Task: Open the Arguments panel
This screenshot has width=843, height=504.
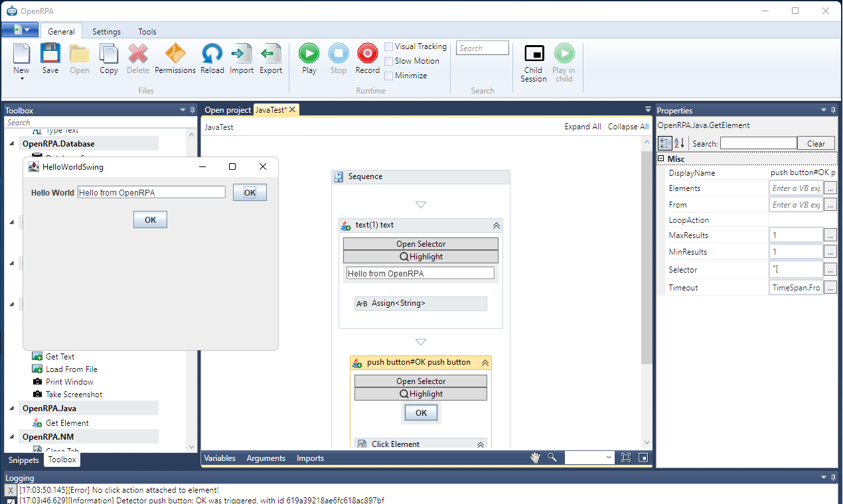Action: pyautogui.click(x=266, y=458)
